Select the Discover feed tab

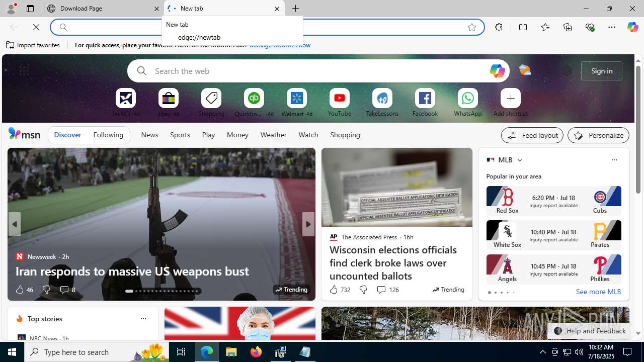click(x=67, y=135)
